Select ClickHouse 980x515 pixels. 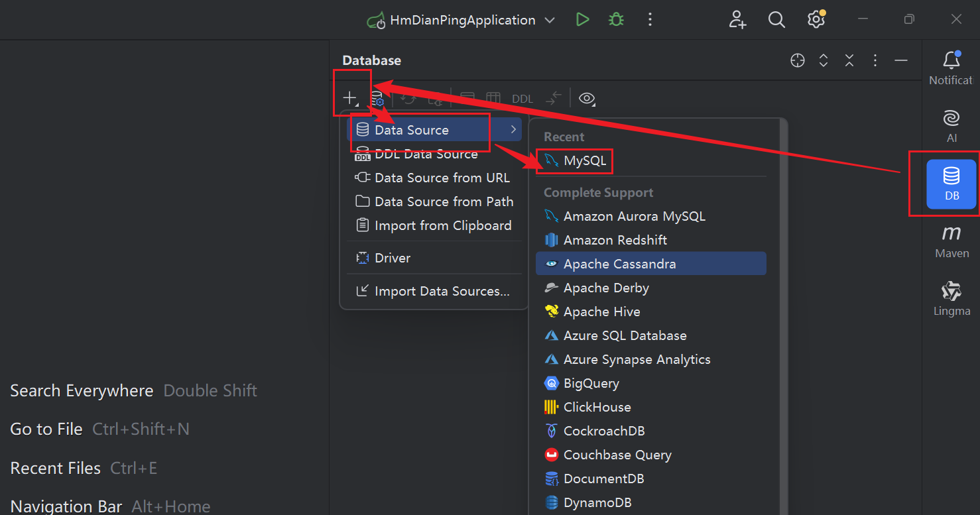(651, 407)
